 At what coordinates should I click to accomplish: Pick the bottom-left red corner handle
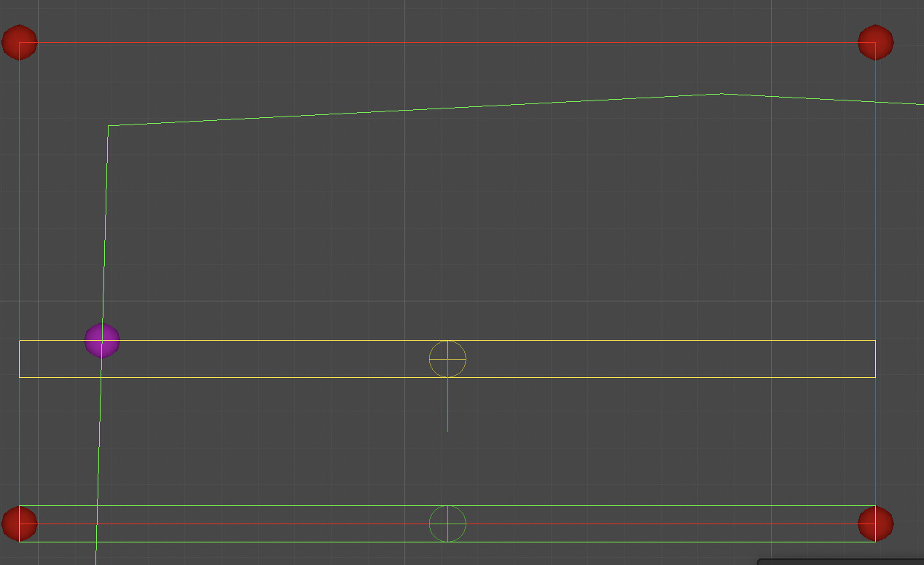pyautogui.click(x=20, y=523)
